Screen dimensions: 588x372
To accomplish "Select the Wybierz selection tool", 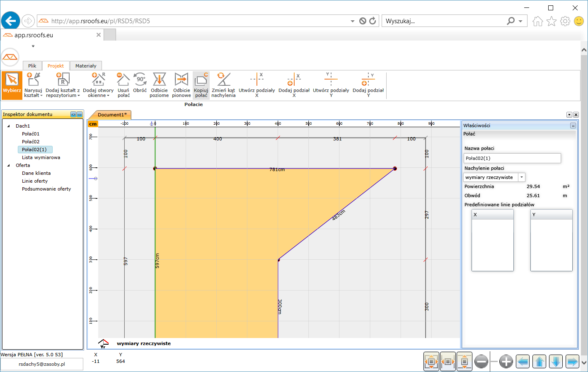I will pos(12,85).
